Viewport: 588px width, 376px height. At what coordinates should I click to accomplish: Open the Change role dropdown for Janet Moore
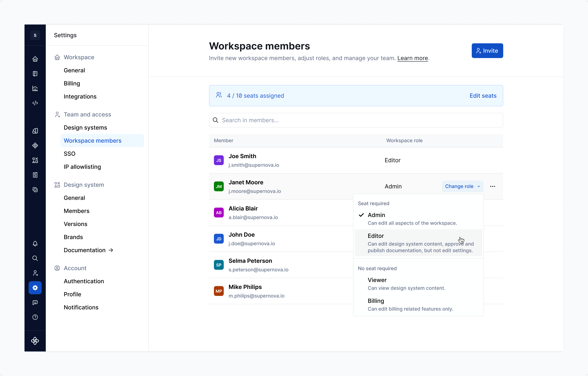pyautogui.click(x=462, y=186)
